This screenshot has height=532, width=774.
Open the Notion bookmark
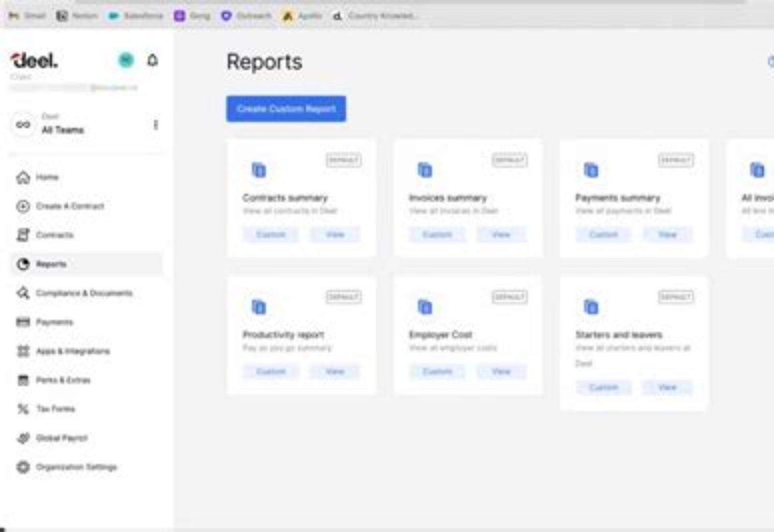[77, 16]
